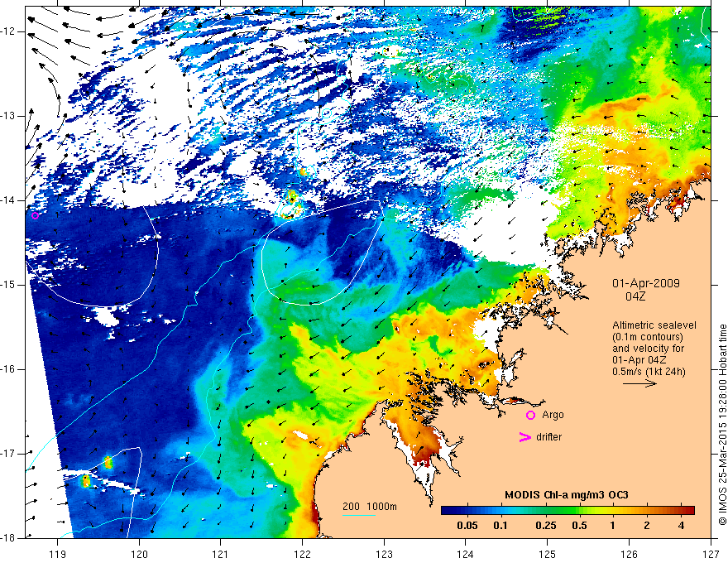Click the longitude '120' axis label
The image size is (728, 563).
click(139, 554)
